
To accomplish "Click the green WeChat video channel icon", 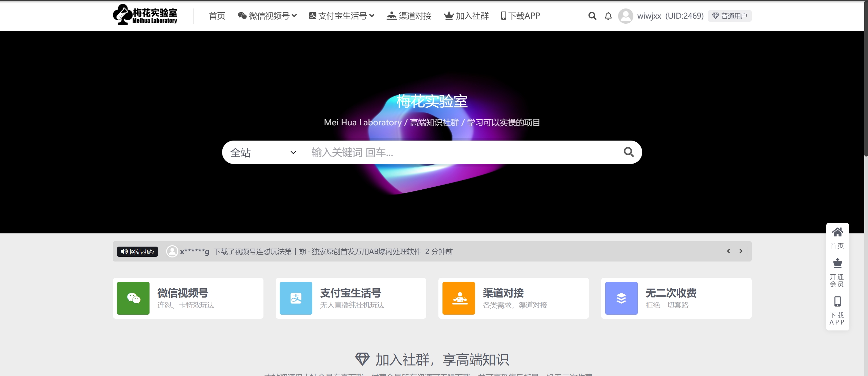I will [133, 298].
